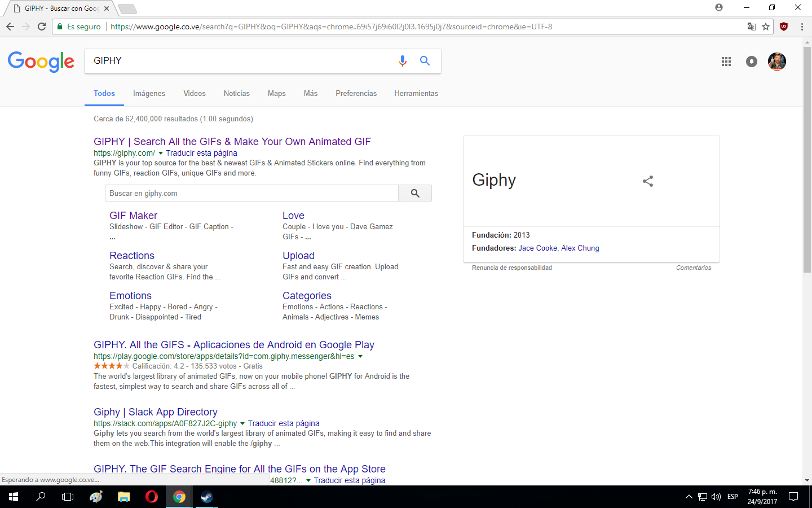Open the Upload sitelink
The height and width of the screenshot is (508, 812).
tap(298, 256)
